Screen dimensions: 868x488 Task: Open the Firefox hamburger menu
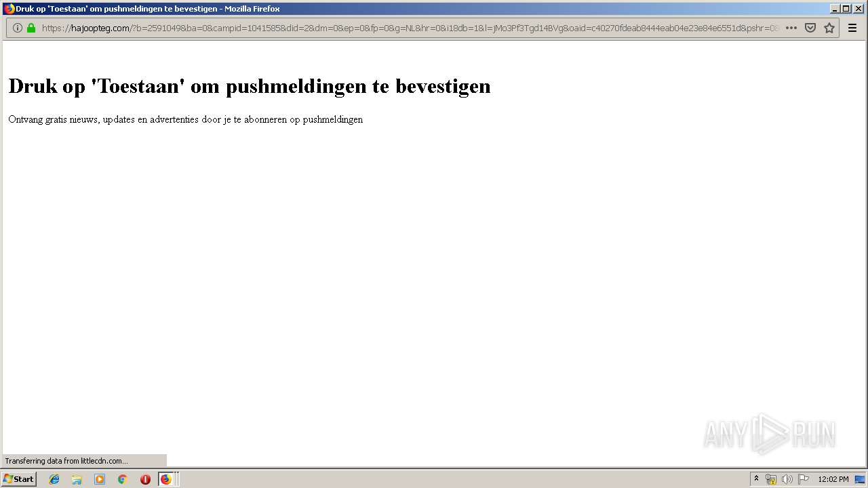click(x=852, y=28)
